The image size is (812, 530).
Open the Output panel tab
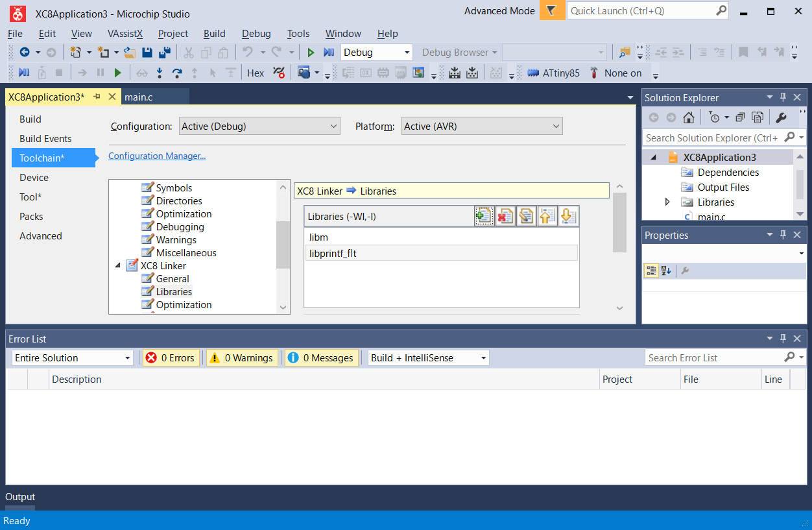pos(20,497)
